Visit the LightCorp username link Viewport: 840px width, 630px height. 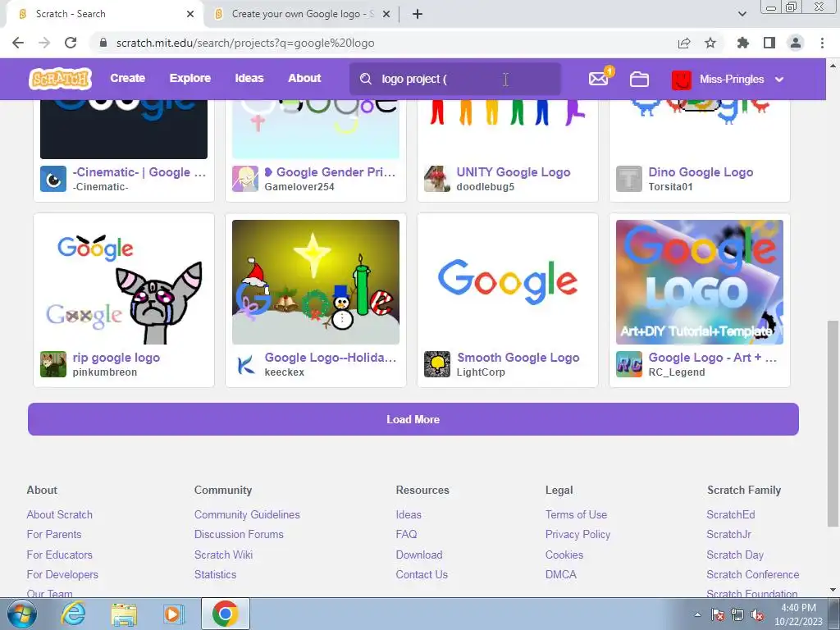coord(481,372)
